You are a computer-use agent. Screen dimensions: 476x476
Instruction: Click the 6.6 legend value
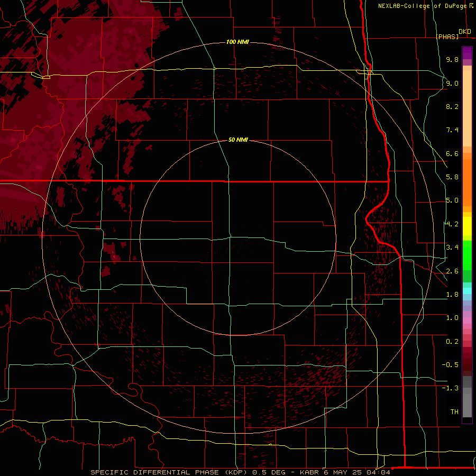452,153
